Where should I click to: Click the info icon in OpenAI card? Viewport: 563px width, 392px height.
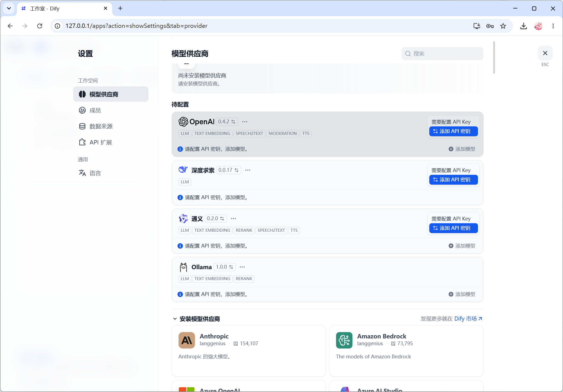[x=180, y=149]
